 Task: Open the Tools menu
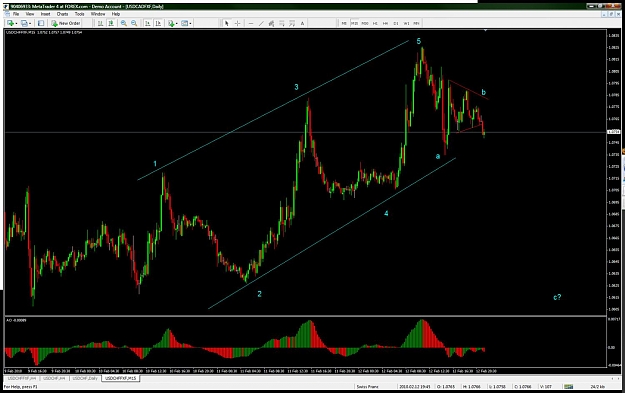pos(79,14)
